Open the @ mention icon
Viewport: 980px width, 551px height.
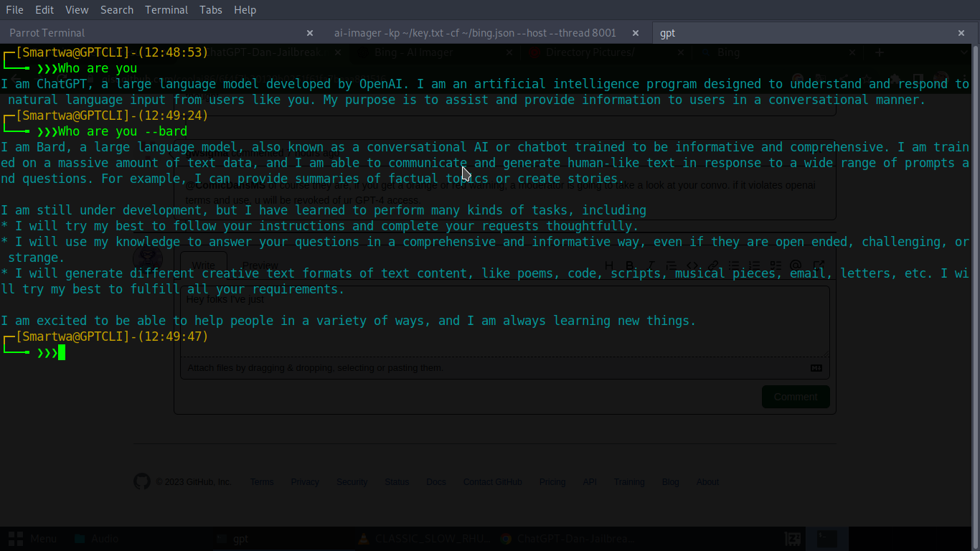click(x=796, y=265)
